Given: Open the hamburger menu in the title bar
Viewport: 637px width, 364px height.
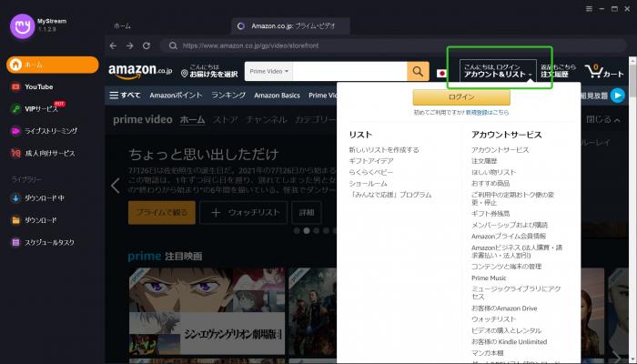Looking at the screenshot, I should [589, 9].
